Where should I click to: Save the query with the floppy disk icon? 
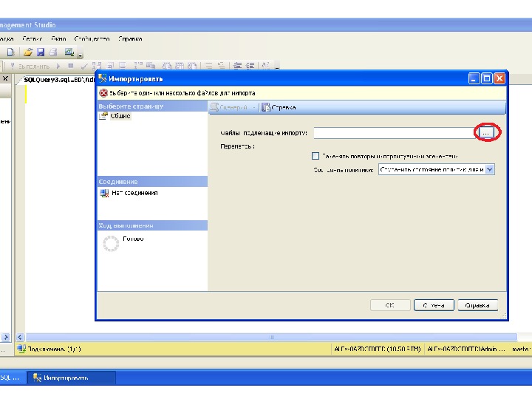pyautogui.click(x=41, y=52)
